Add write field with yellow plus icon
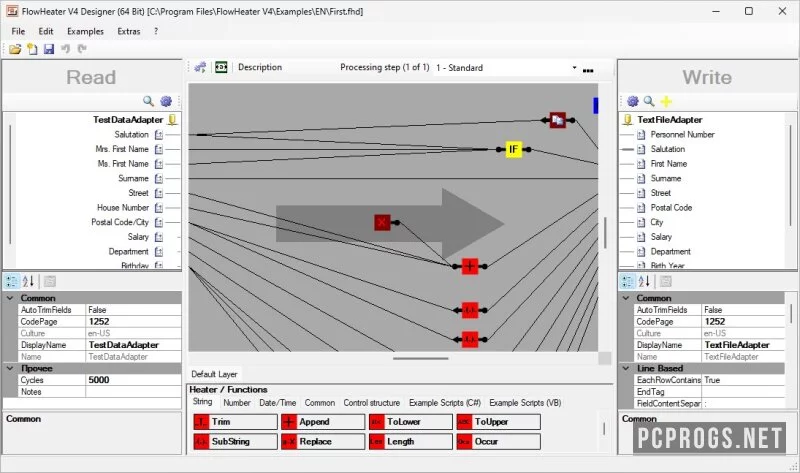 [666, 101]
